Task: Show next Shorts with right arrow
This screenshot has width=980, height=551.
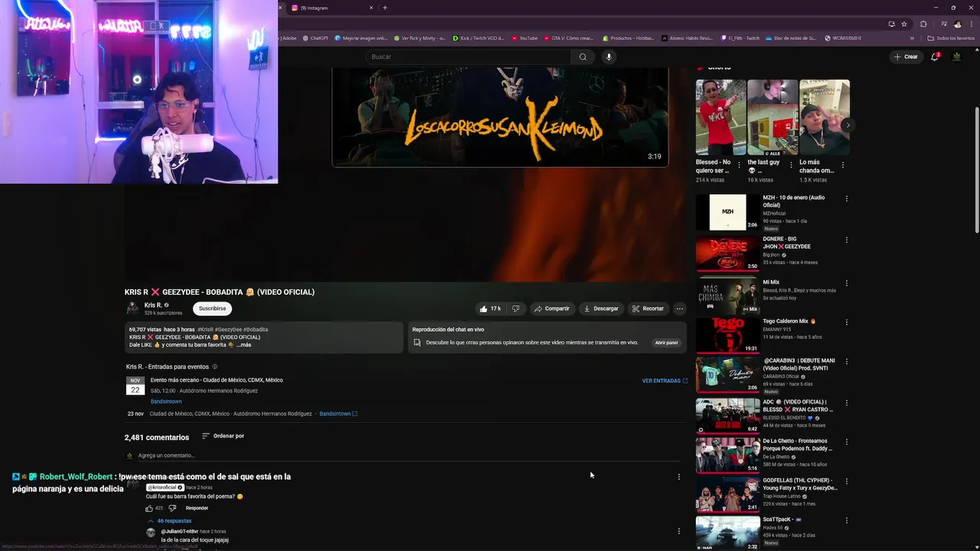Action: (847, 125)
